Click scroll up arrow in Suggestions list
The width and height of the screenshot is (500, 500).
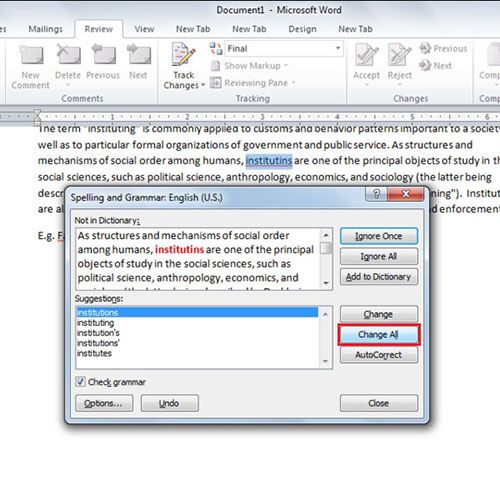[326, 314]
